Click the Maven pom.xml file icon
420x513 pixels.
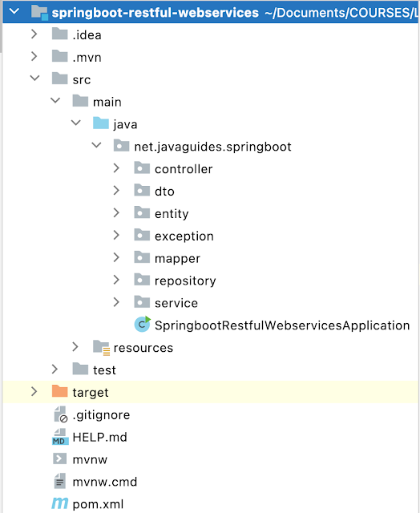click(x=60, y=503)
